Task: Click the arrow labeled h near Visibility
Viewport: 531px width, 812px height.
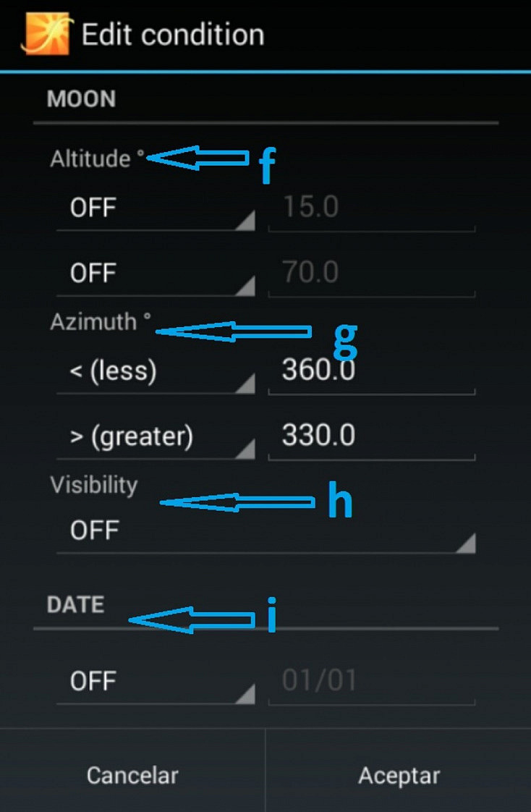Action: click(237, 502)
